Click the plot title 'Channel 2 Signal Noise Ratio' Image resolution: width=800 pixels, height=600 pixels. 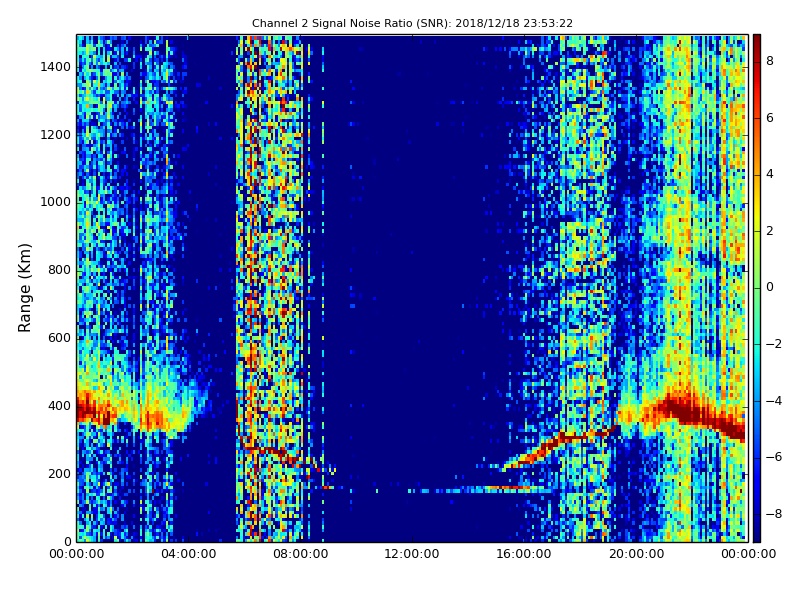click(332, 23)
